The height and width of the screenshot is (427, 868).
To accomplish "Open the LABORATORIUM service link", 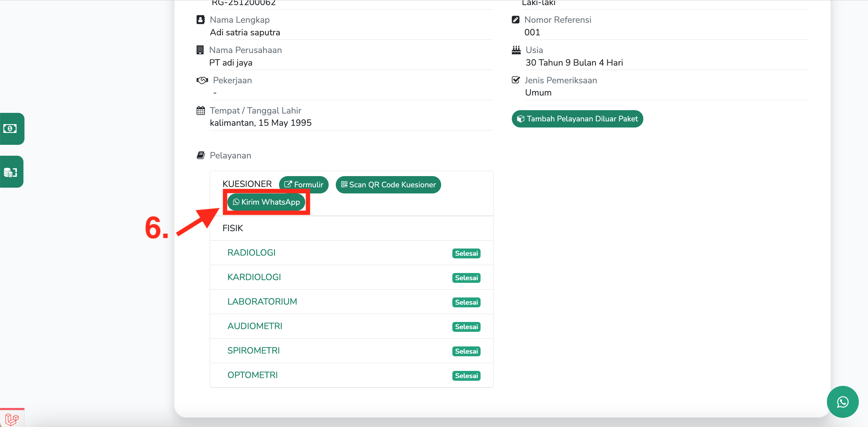I will point(262,302).
